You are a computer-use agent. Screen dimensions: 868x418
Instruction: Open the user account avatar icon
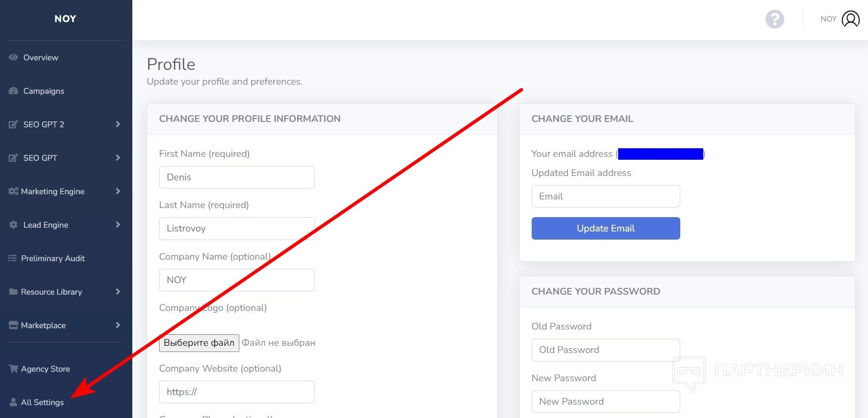(x=850, y=19)
